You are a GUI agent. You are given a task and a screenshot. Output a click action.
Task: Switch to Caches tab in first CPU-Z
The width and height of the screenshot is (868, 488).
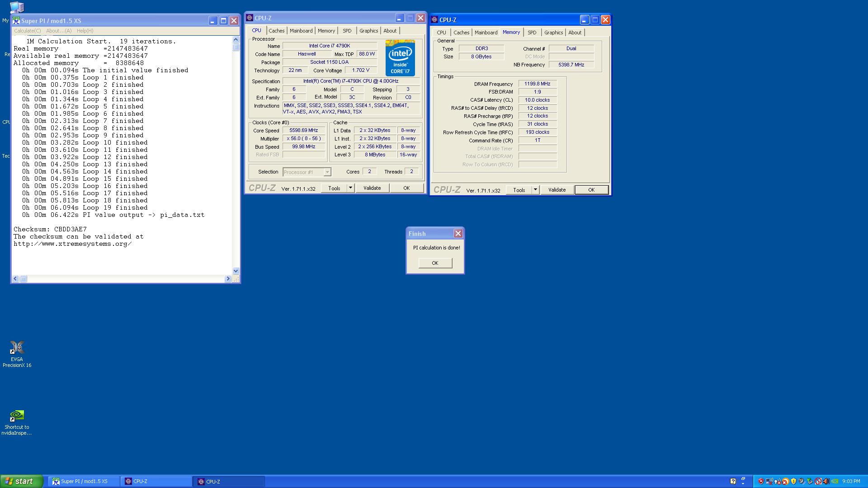[x=276, y=31]
